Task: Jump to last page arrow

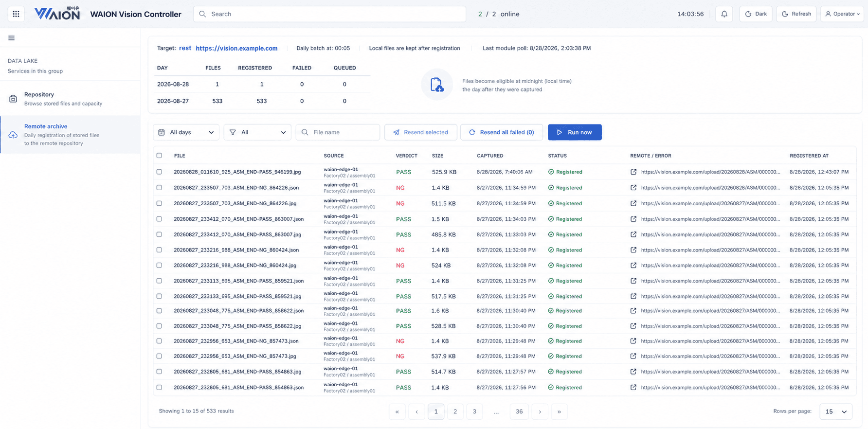Action: click(559, 411)
